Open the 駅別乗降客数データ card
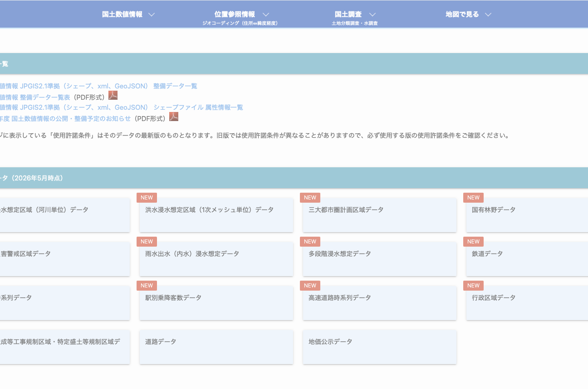Screen dimensions: 588x389 click(216, 303)
